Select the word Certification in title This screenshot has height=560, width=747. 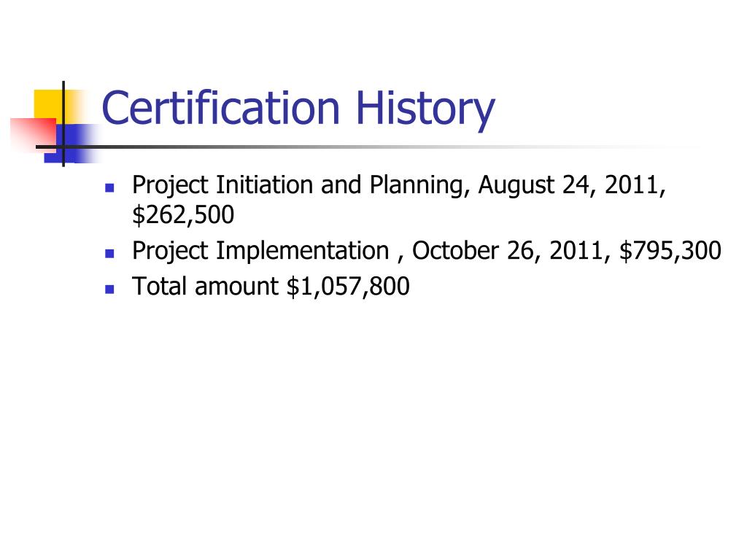(x=221, y=108)
